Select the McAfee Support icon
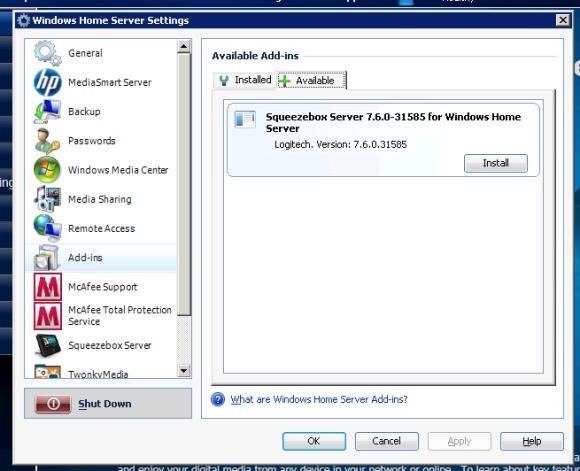This screenshot has width=580, height=471. coord(47,287)
